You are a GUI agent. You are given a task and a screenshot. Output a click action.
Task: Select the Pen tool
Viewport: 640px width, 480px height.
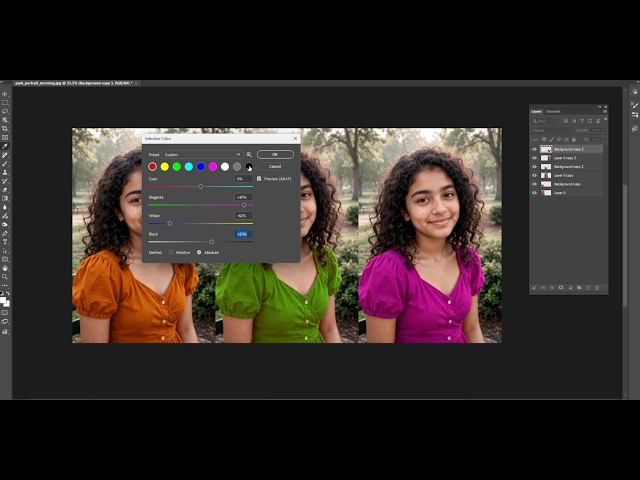point(5,233)
